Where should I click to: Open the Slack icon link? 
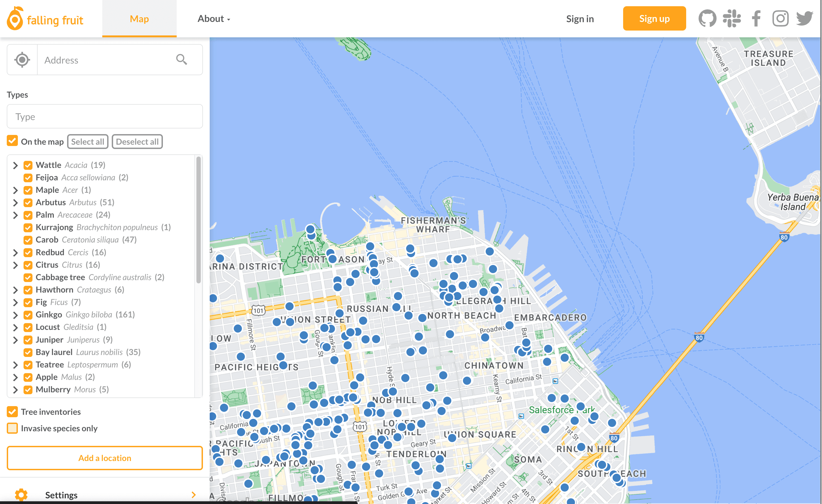point(732,19)
